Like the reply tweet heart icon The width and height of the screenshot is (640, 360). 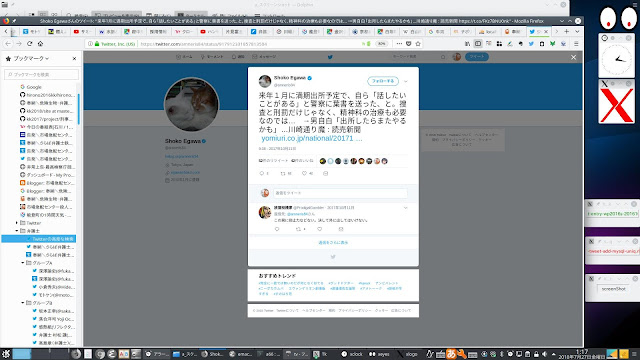coord(320,229)
